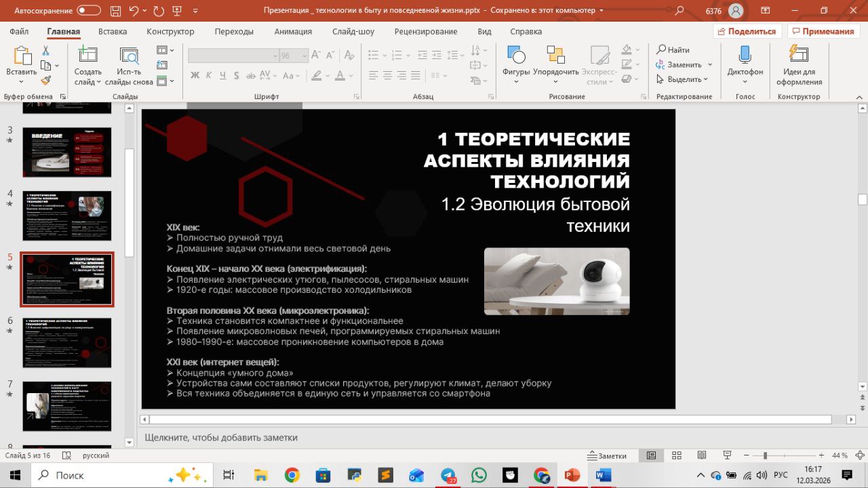Click the Arrange (Упорядочить) icon

tap(556, 56)
